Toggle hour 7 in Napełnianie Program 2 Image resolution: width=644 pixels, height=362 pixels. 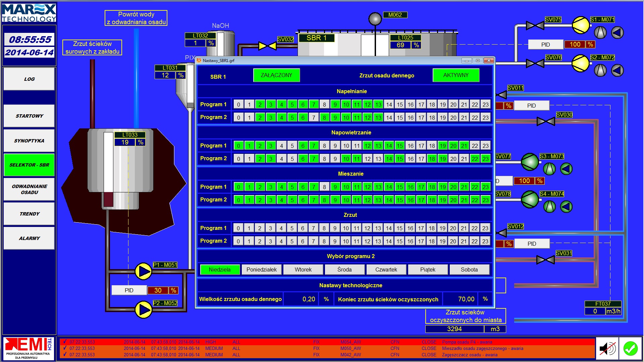point(314,118)
